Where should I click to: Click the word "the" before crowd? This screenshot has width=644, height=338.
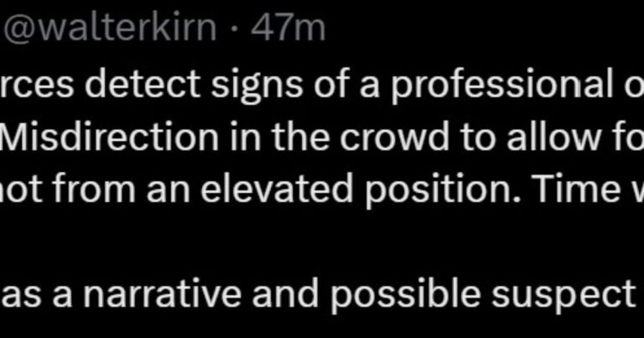(x=300, y=138)
